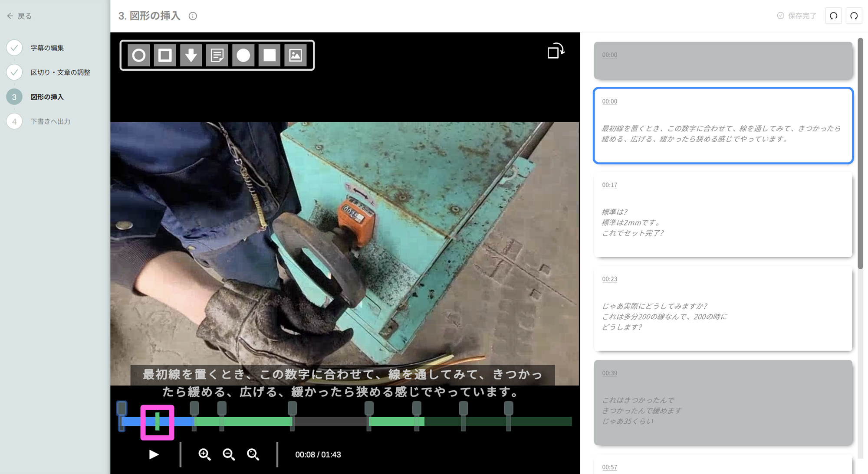Insert an image overlay
The height and width of the screenshot is (474, 868).
[296, 56]
